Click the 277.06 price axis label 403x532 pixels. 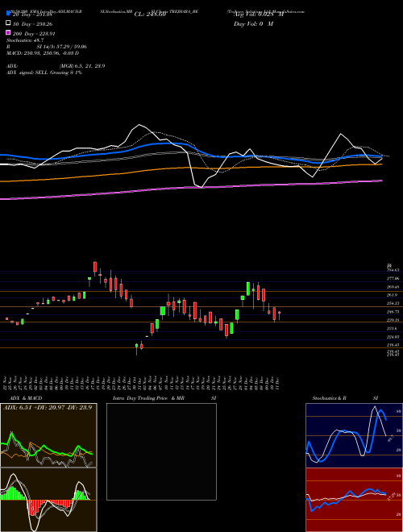[x=393, y=278]
